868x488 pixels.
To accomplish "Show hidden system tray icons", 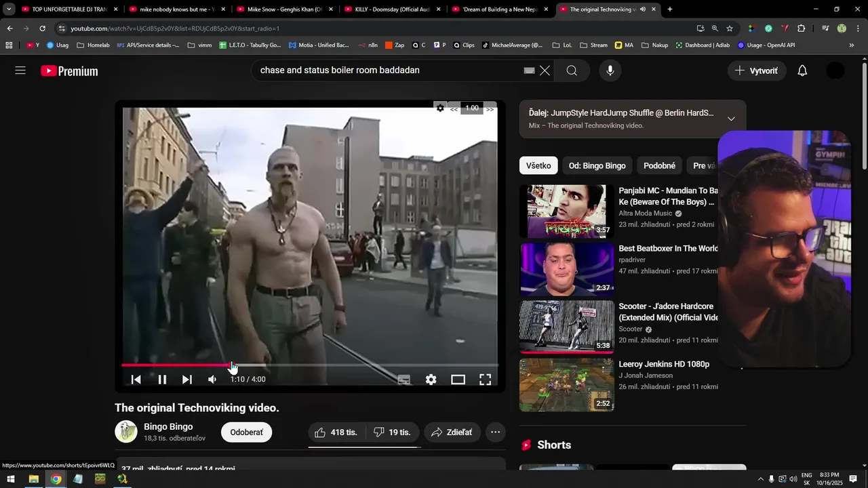I will 759,479.
